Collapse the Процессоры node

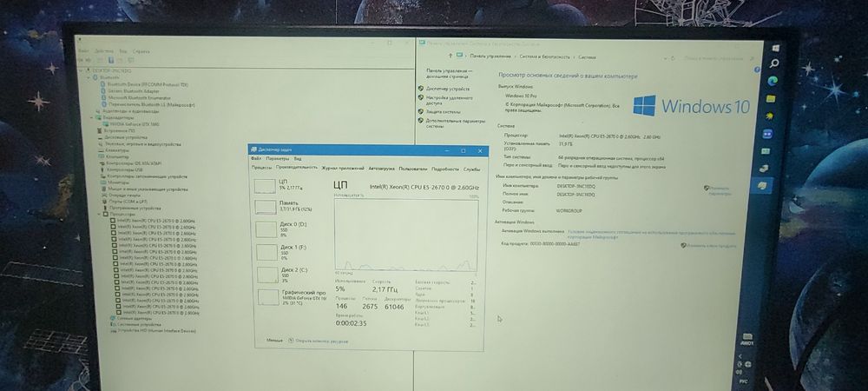[99, 214]
